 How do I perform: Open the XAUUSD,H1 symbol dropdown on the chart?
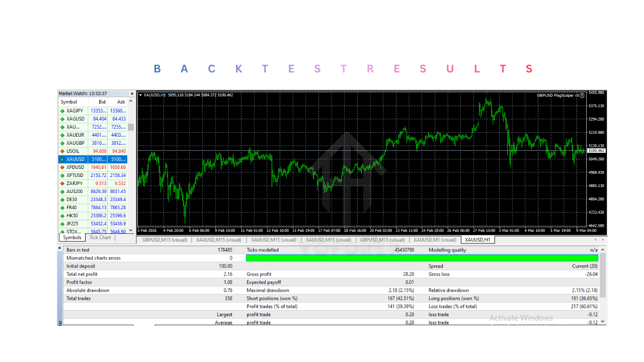coord(140,95)
